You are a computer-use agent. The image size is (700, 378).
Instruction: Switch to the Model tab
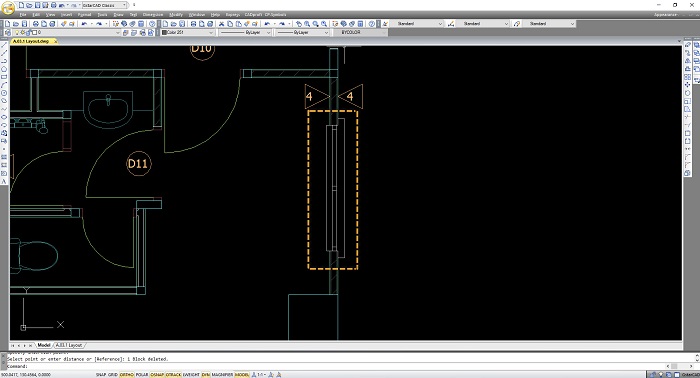point(44,345)
